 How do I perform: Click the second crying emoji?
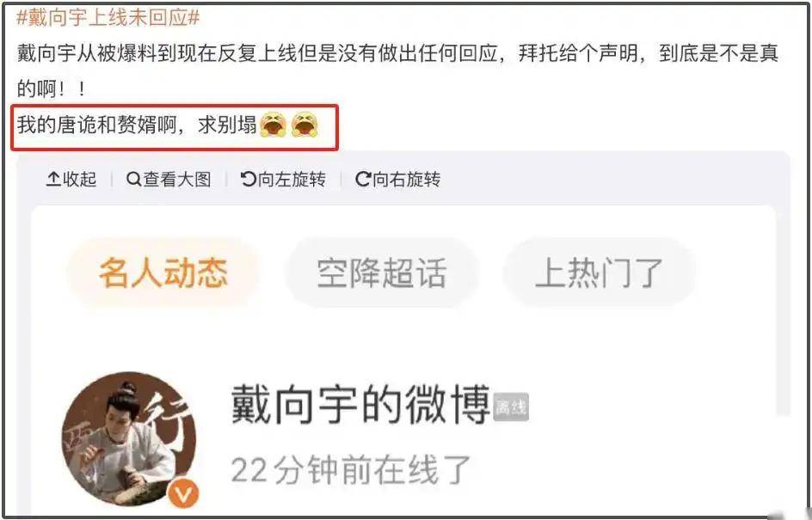(x=304, y=124)
